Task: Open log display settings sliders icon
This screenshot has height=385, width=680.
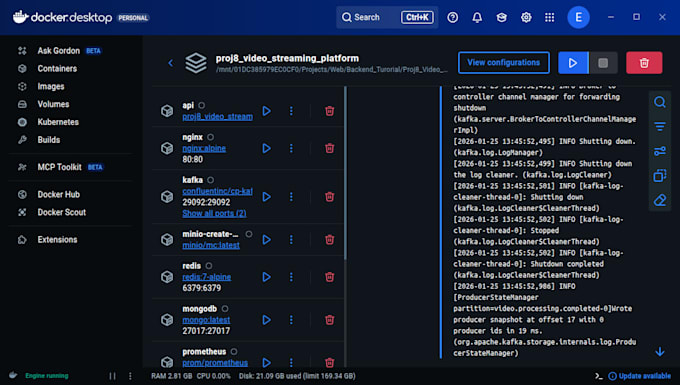Action: [660, 151]
